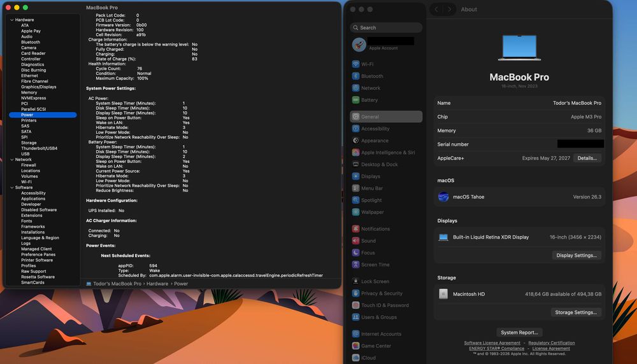Open Privacy & Security hand icon
This screenshot has width=637, height=364.
355,293
